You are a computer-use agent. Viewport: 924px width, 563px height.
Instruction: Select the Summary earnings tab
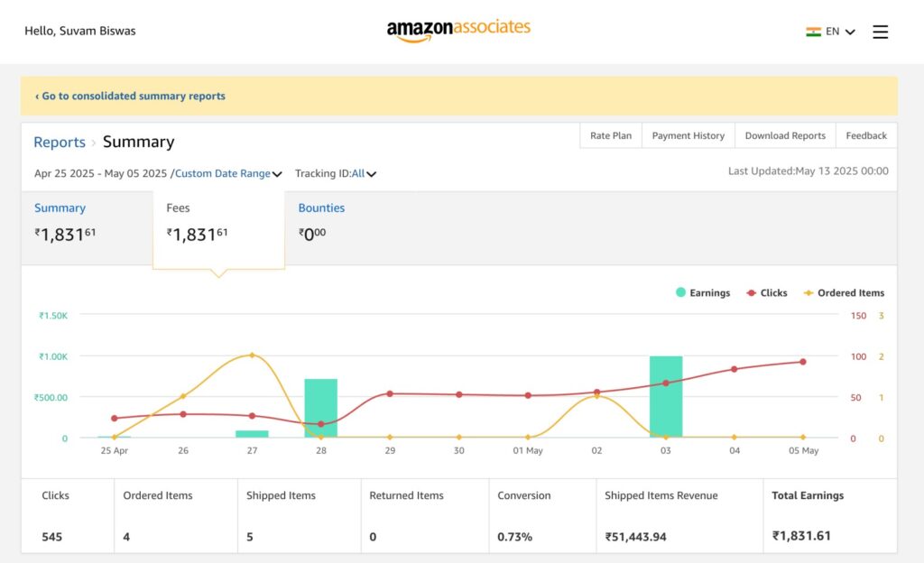(x=87, y=227)
